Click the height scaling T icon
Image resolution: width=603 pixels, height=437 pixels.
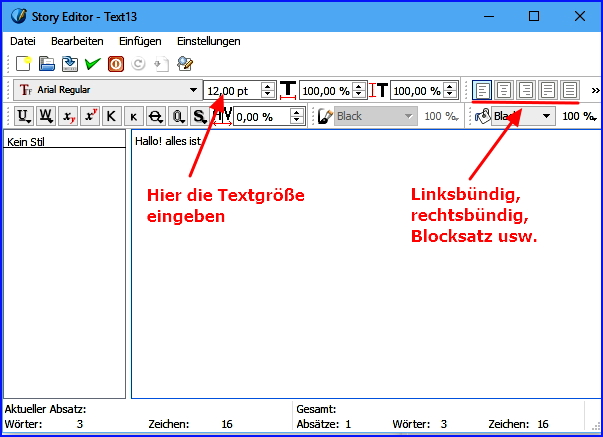(379, 91)
